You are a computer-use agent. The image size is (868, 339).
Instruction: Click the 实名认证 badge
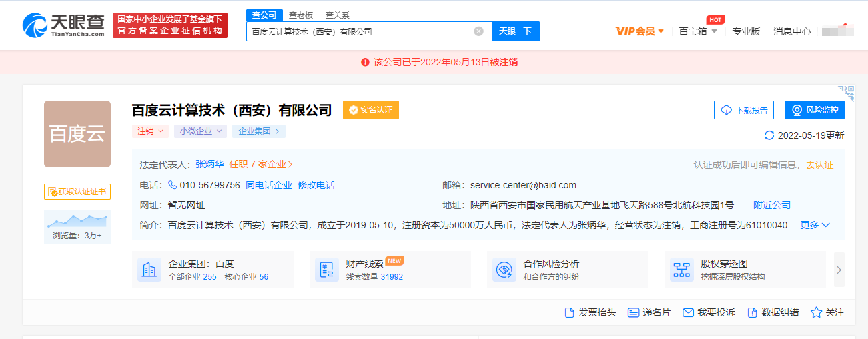pos(371,110)
